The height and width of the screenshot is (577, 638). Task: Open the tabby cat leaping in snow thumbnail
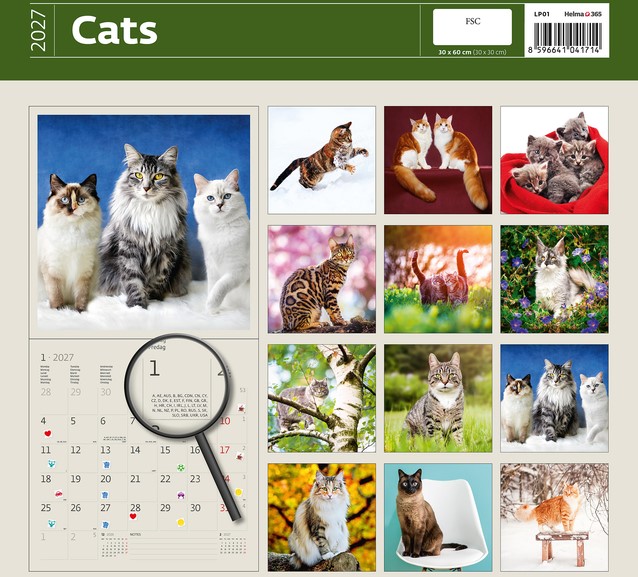(x=322, y=160)
